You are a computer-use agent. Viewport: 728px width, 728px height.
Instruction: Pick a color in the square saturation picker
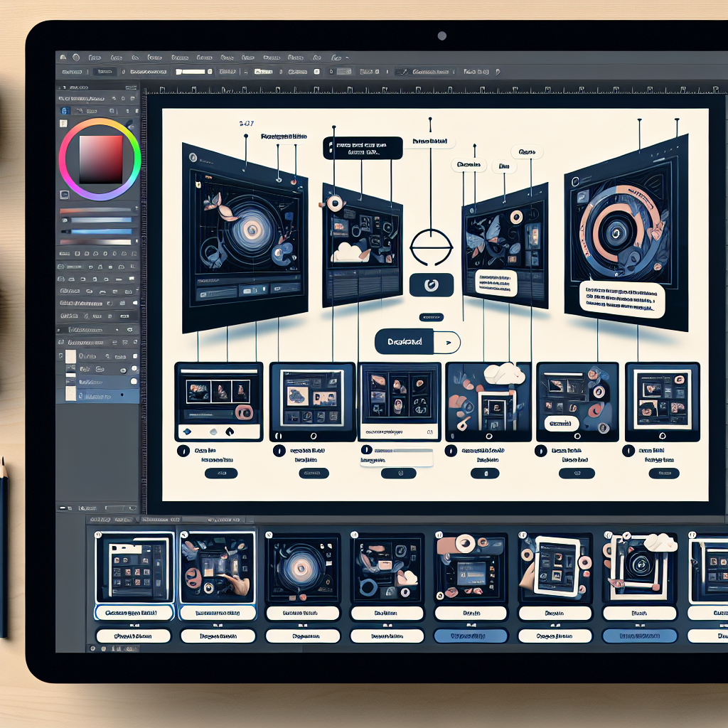pyautogui.click(x=101, y=159)
